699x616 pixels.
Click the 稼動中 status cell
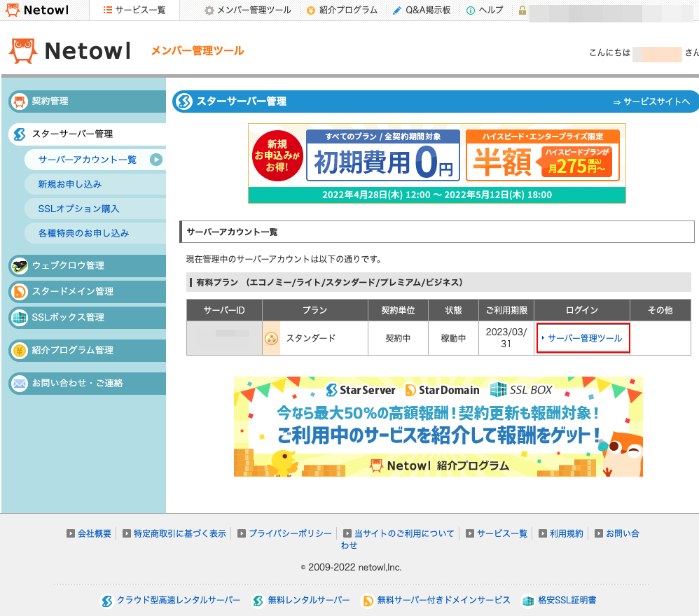[x=453, y=338]
